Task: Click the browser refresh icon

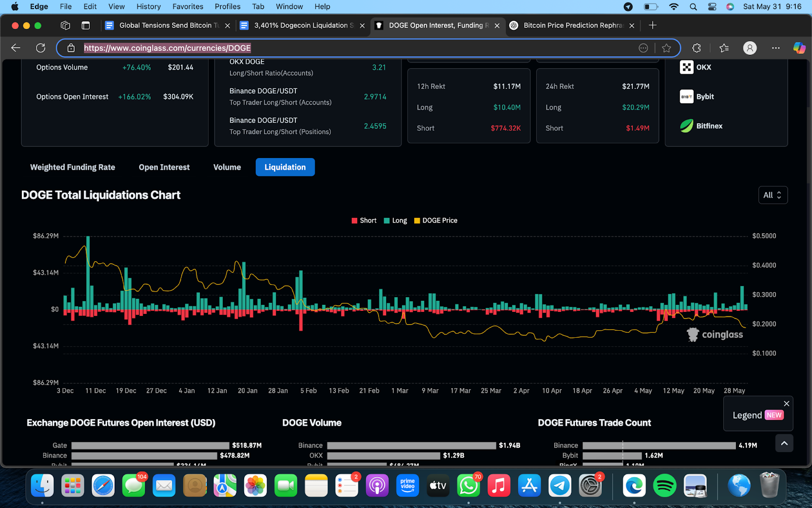Action: (41, 48)
